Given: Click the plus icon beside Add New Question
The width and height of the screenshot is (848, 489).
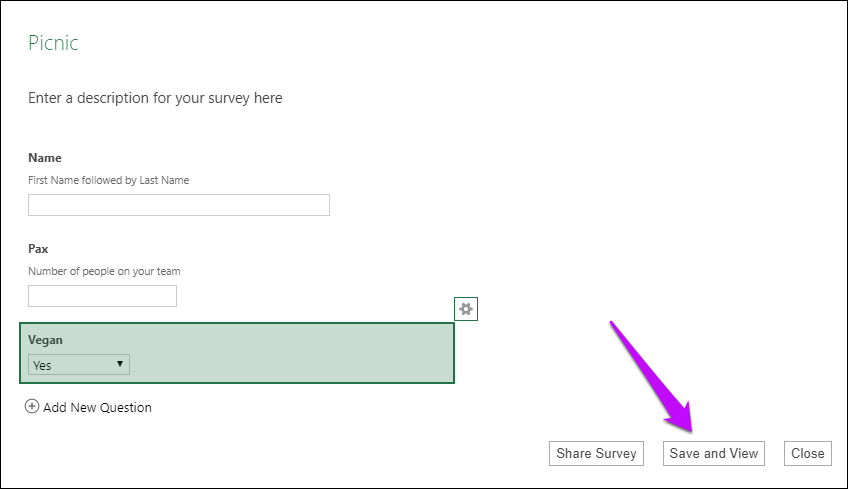Looking at the screenshot, I should [x=32, y=407].
